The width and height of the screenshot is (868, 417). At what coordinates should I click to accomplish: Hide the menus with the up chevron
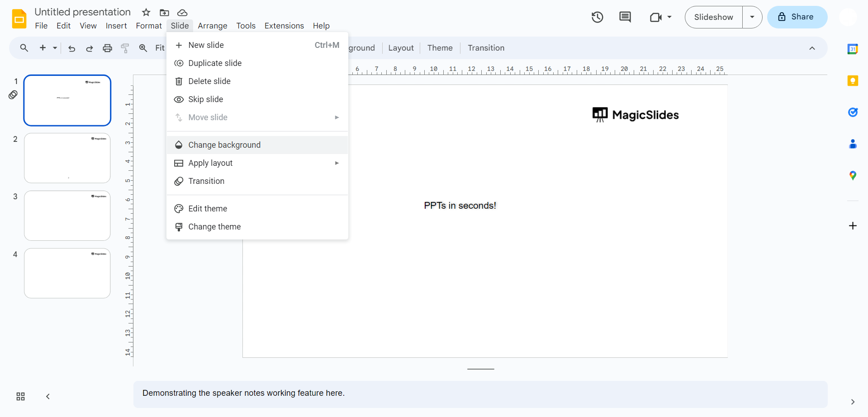point(812,48)
